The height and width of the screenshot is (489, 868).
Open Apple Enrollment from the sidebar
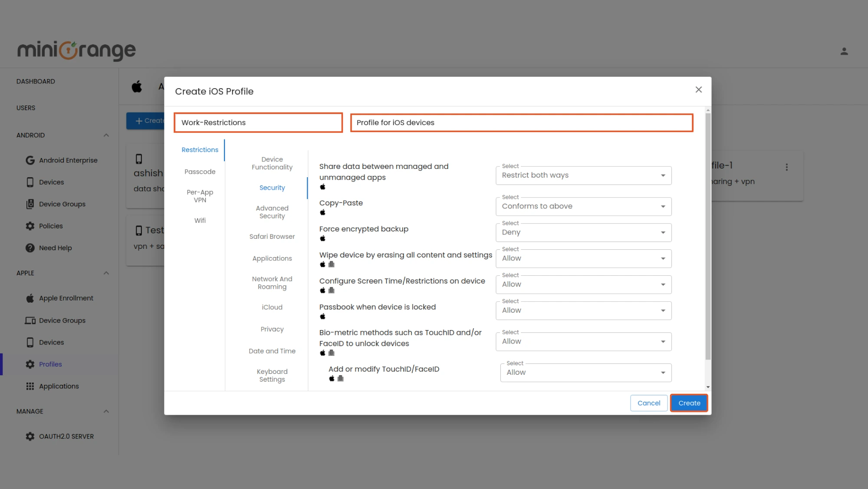tap(30, 298)
